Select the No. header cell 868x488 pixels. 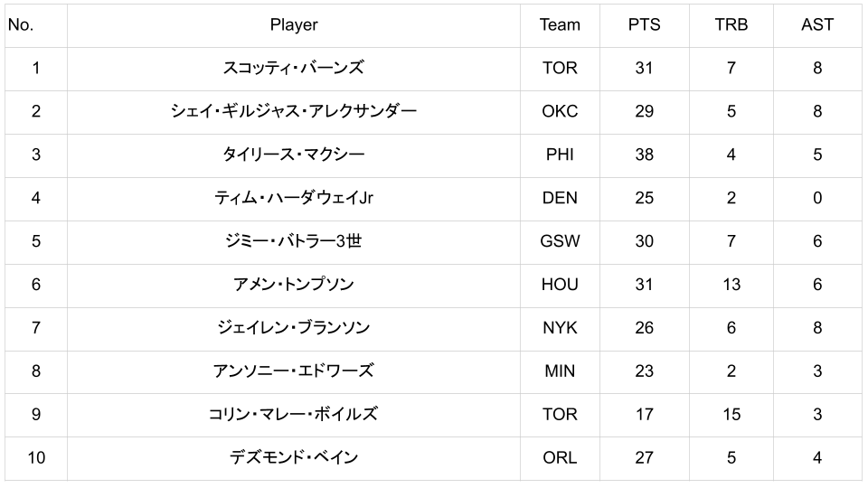point(21,25)
